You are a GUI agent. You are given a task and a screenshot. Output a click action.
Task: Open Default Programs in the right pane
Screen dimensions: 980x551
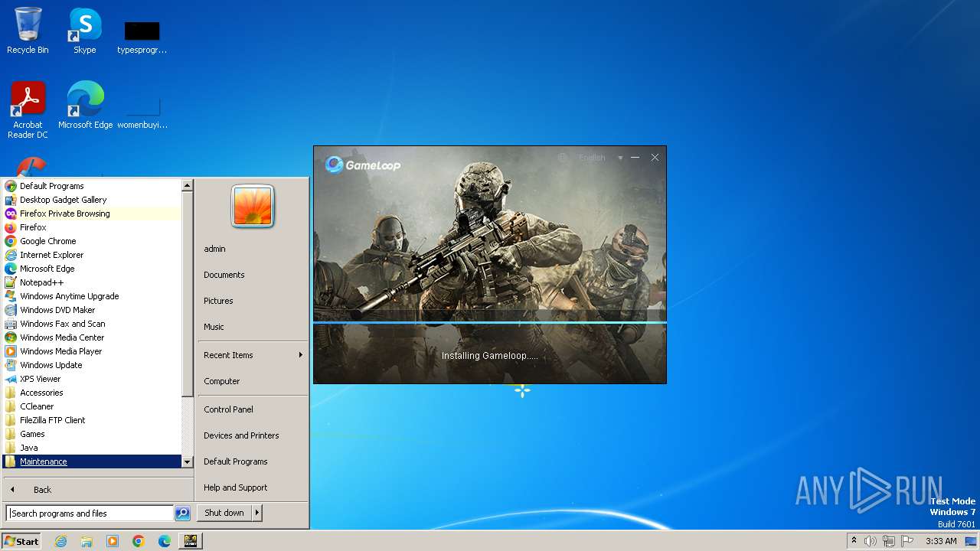click(252, 461)
